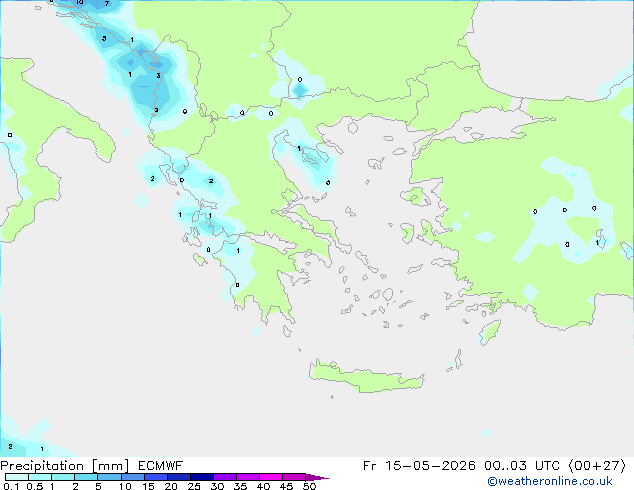Image resolution: width=634 pixels, height=490 pixels.
Task: Pick the 10–15 mm legend swatch
Action: pyautogui.click(x=132, y=477)
